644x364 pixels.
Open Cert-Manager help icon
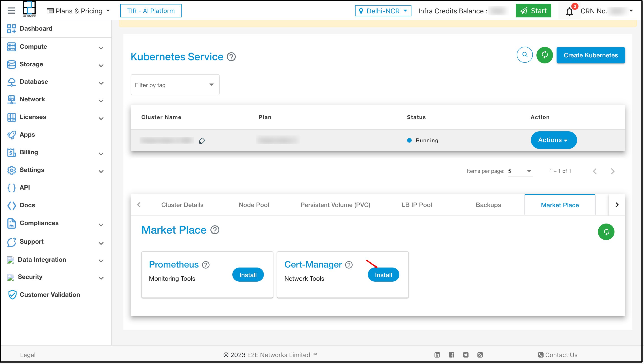[x=349, y=265]
